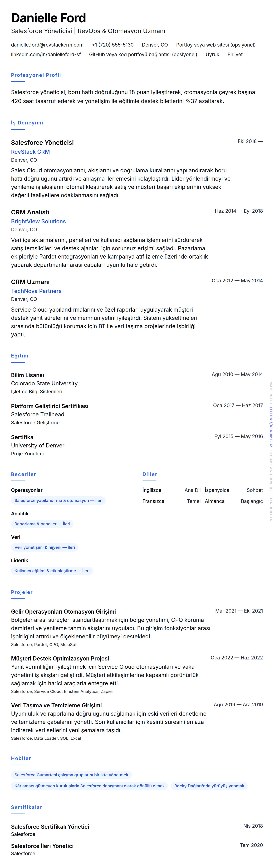This screenshot has height=868, width=274.
Task: Click the Profesyonel Profil section heading
Action: coord(36,75)
